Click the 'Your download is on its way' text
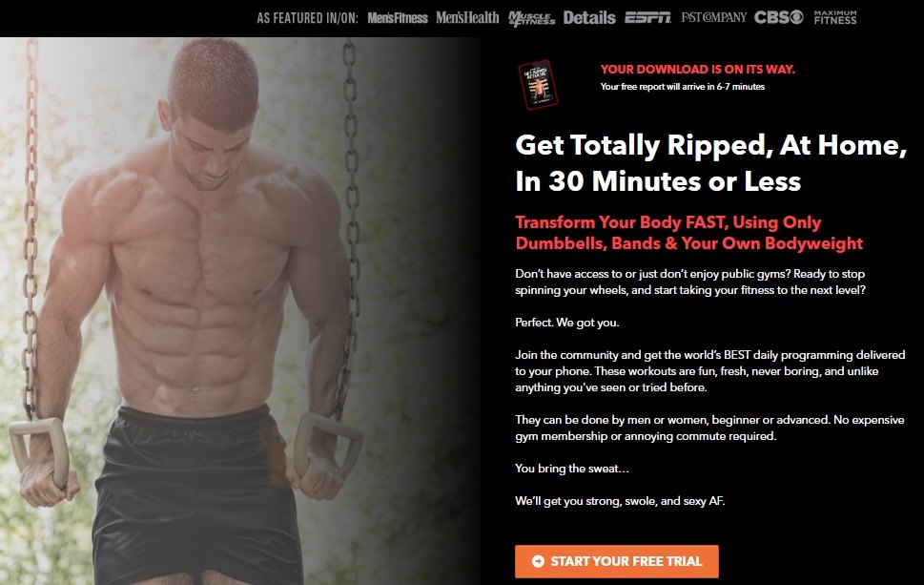The image size is (924, 585). point(698,69)
